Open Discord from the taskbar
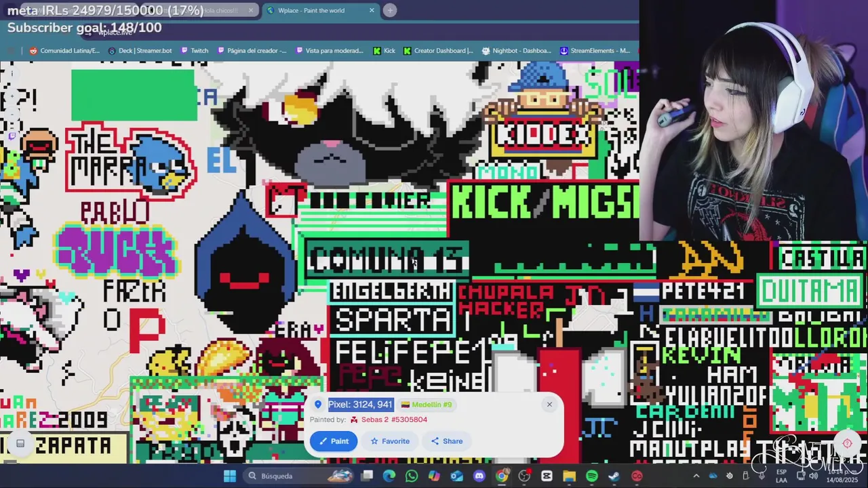Viewport: 868px width, 488px height. [479, 476]
